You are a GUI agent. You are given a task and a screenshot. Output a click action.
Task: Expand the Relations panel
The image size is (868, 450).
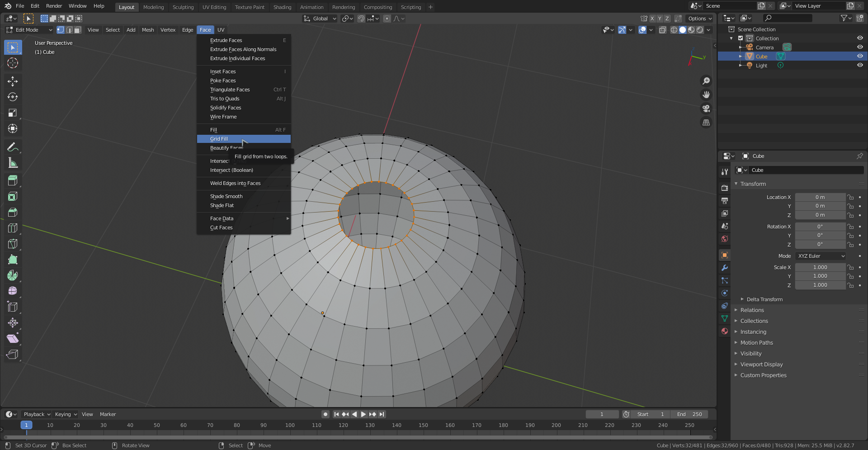[752, 310]
